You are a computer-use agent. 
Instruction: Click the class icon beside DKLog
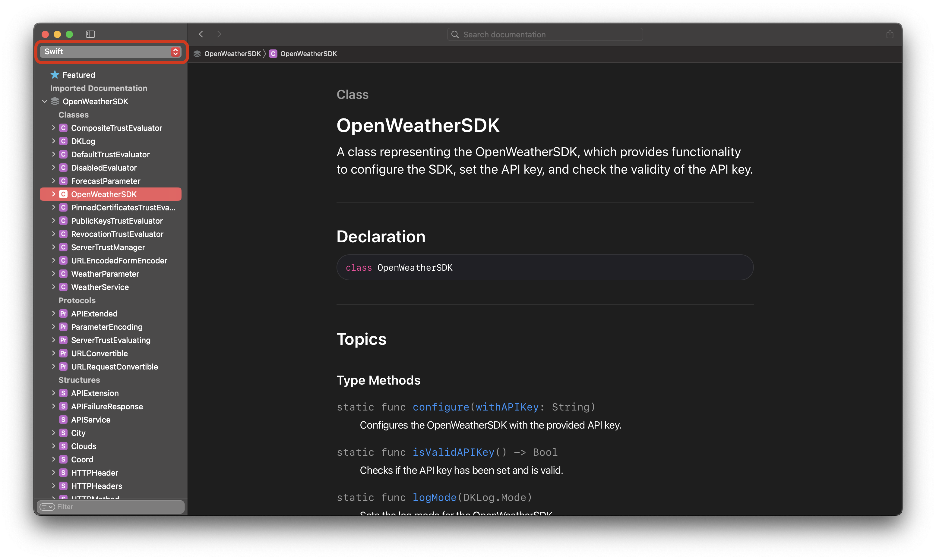[63, 141]
